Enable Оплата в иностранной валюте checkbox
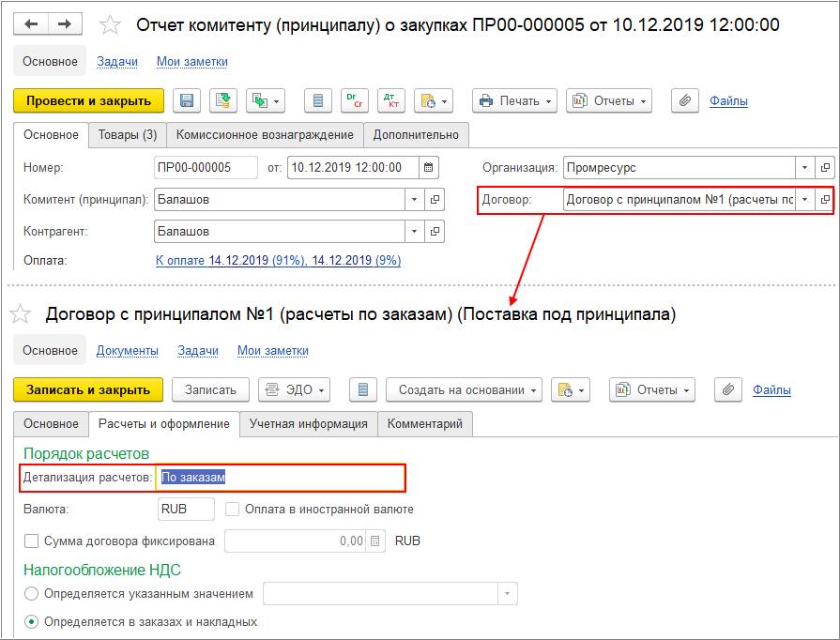 (232, 509)
